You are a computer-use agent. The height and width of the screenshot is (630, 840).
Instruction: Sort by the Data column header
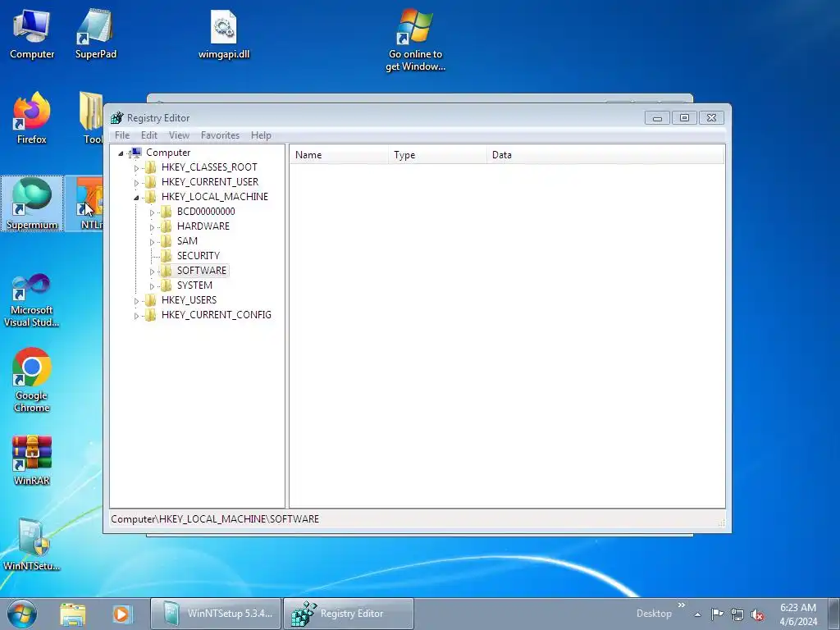click(x=605, y=155)
